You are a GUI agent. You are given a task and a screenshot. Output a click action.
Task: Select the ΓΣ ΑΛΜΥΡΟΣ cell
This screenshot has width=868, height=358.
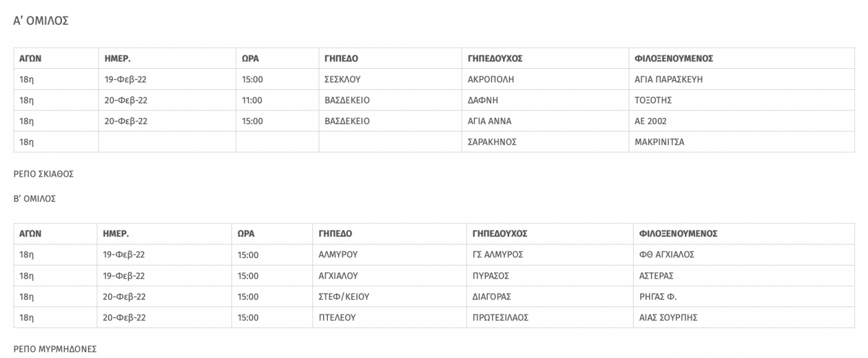549,255
